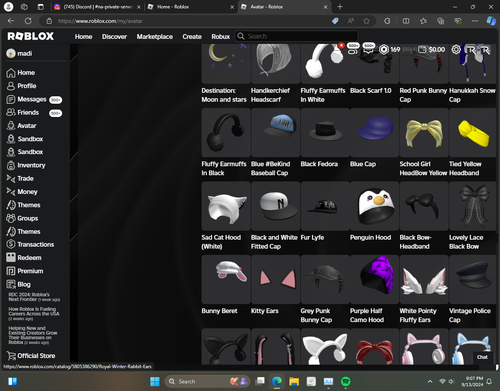The height and width of the screenshot is (391, 500).
Task: Select the Penguin Hood item
Action: coord(374,206)
